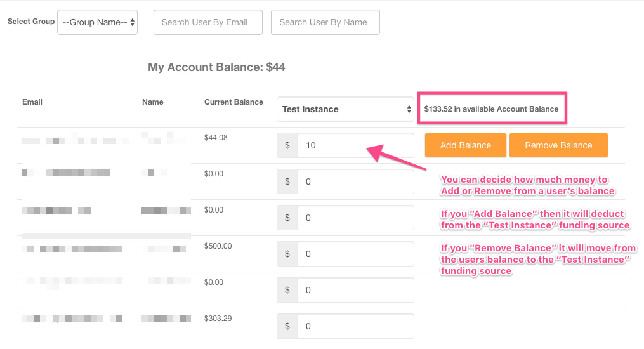Click the $44.08 current balance value
Viewport: 644px width, 349px height.
tap(216, 137)
